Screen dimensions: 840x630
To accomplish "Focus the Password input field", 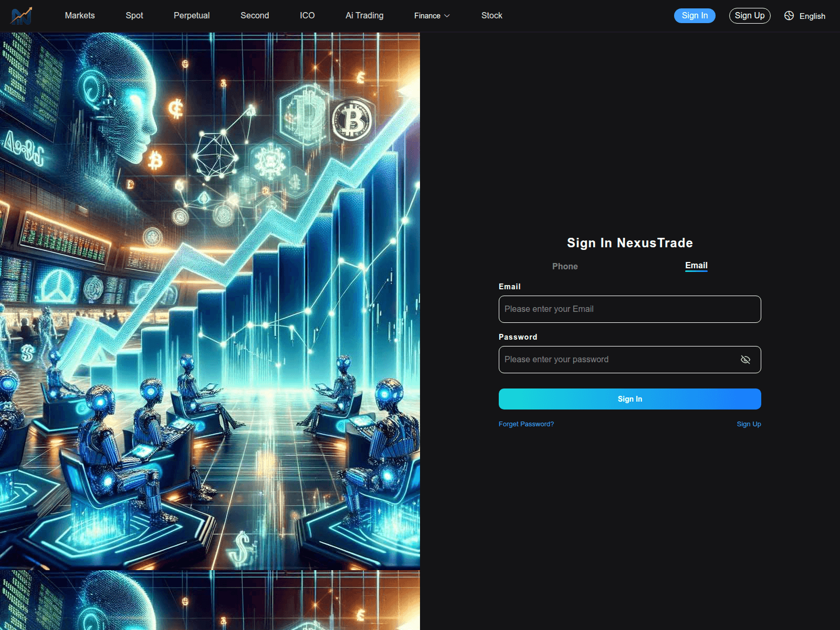I will tap(630, 360).
